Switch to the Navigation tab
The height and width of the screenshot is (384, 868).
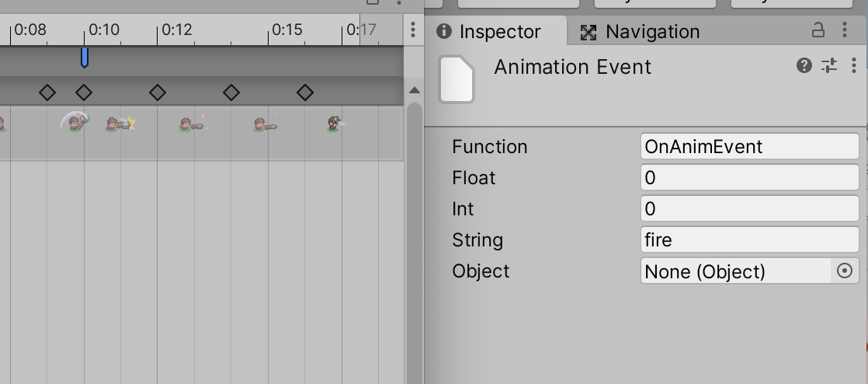pyautogui.click(x=640, y=32)
